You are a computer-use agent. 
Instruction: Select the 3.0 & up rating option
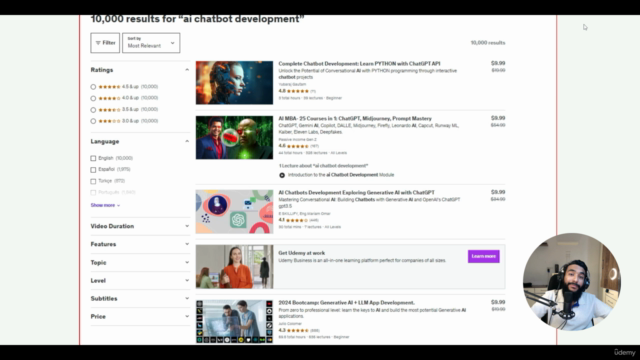(93, 121)
